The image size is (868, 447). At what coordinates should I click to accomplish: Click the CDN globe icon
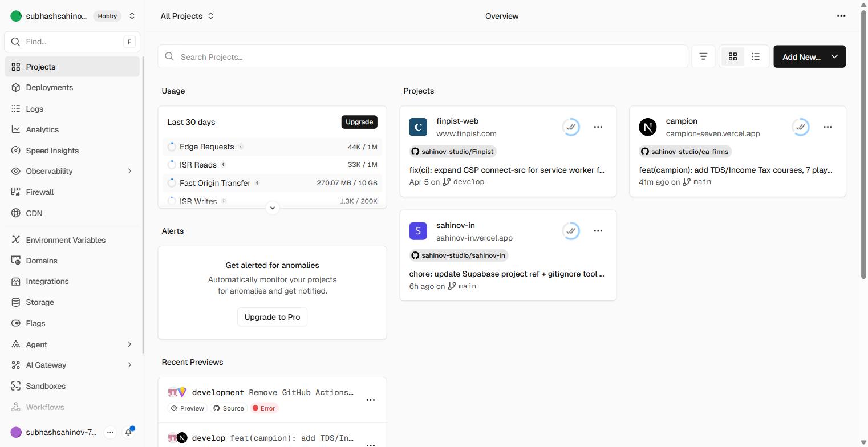pos(16,213)
